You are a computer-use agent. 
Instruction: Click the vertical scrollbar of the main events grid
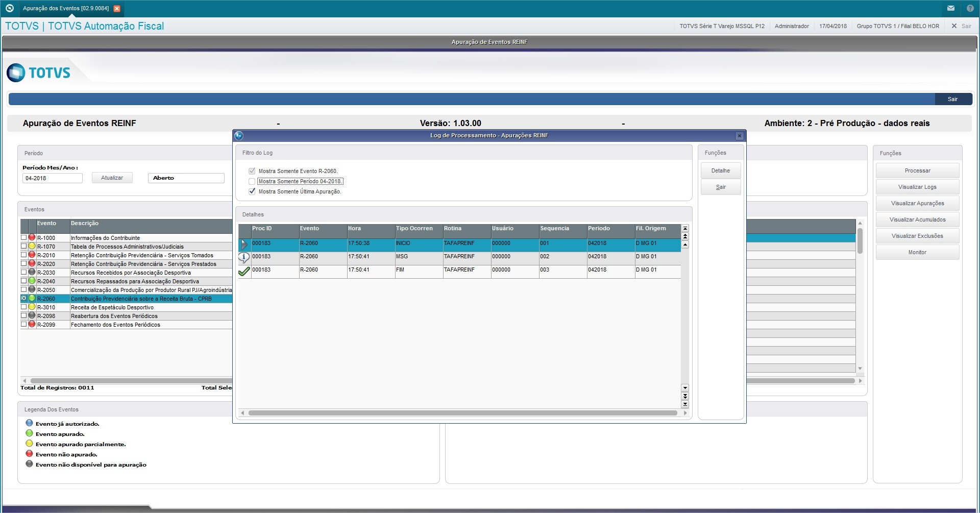tap(860, 241)
